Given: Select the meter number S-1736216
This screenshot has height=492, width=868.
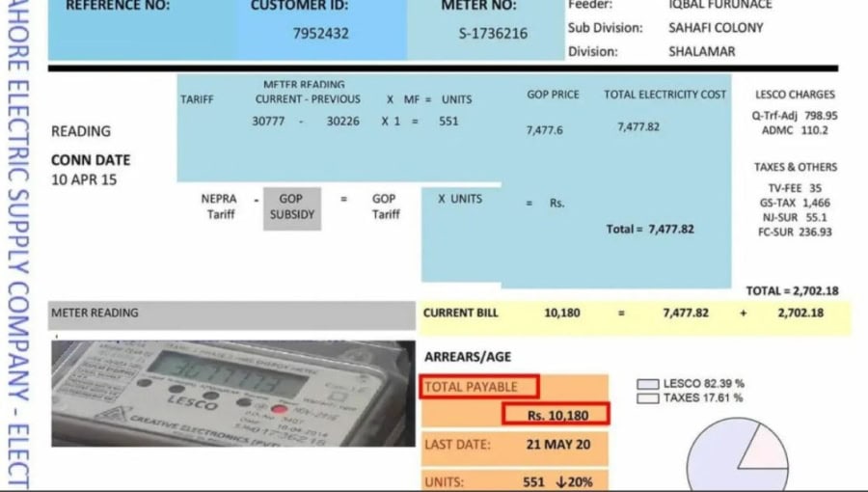Looking at the screenshot, I should pos(493,34).
